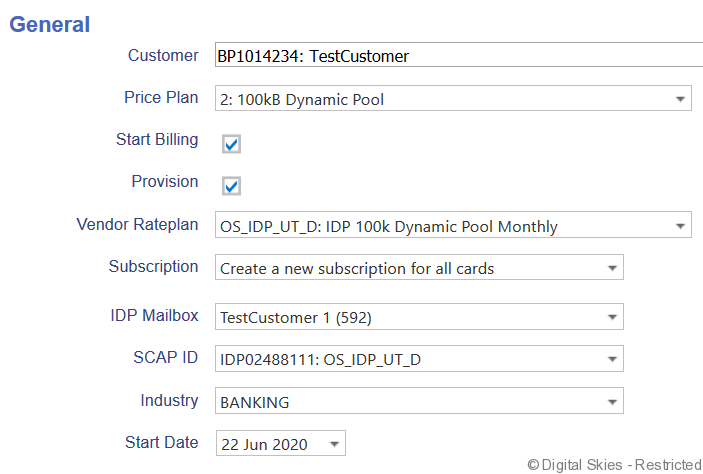Open the SCAP ID dropdown list

click(419, 359)
